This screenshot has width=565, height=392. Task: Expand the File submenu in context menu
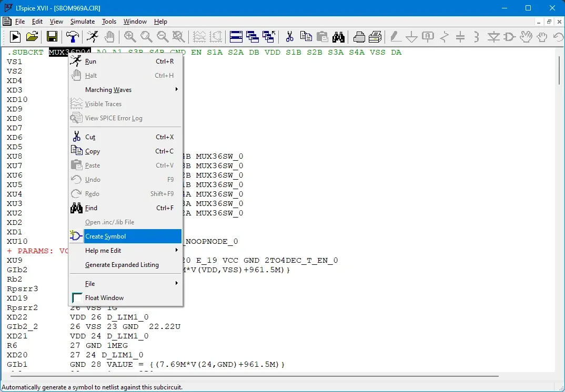(125, 284)
